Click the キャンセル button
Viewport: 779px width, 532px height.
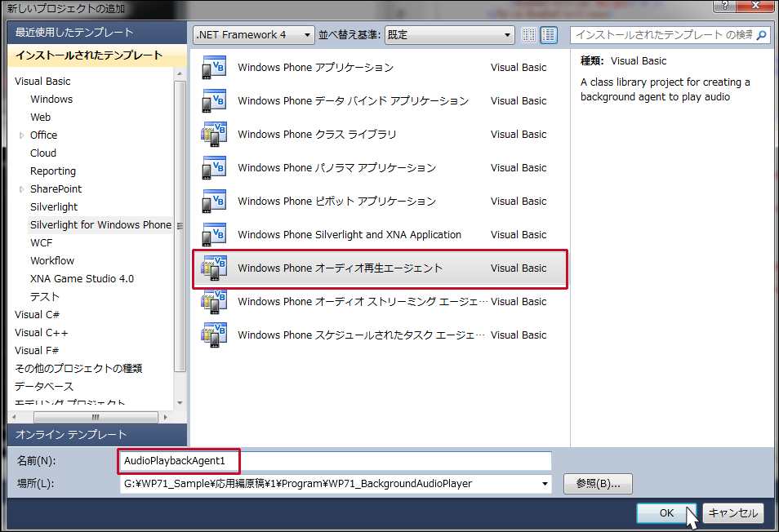click(x=732, y=513)
